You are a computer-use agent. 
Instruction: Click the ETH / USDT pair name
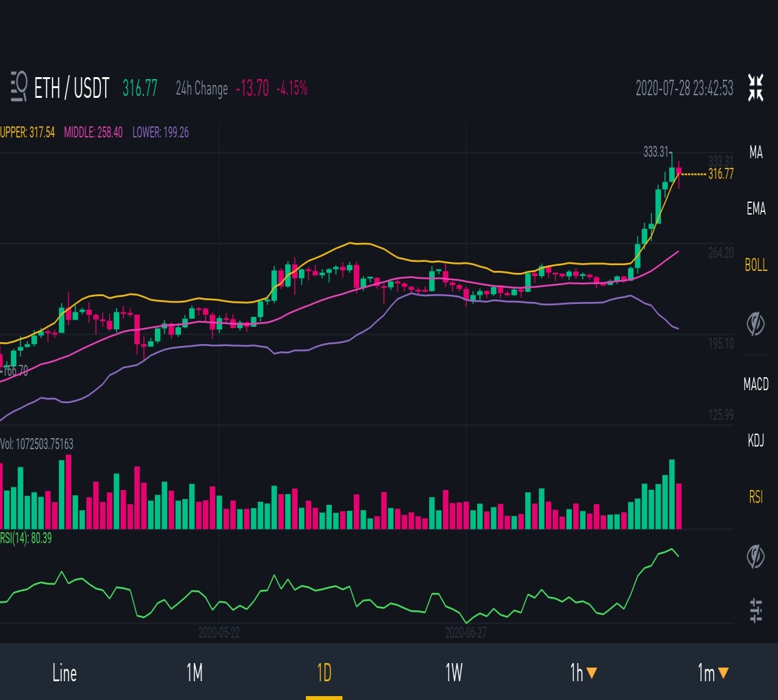click(x=71, y=87)
